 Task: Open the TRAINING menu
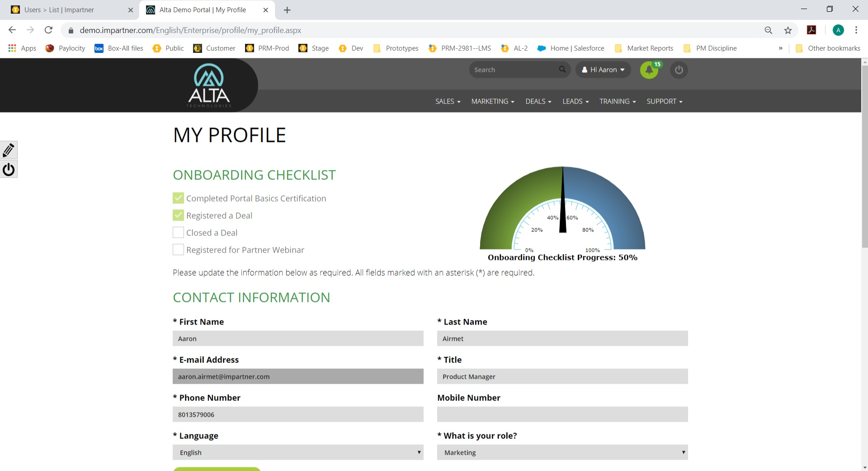pyautogui.click(x=618, y=101)
